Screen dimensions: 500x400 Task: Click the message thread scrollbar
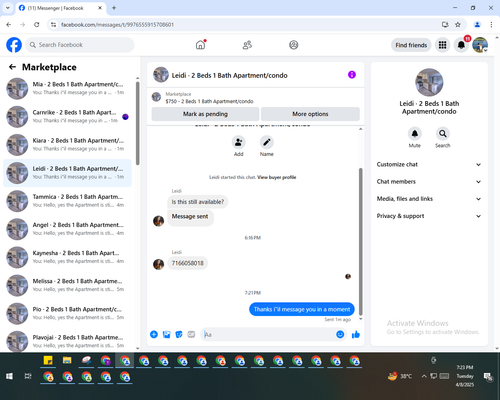(x=360, y=242)
